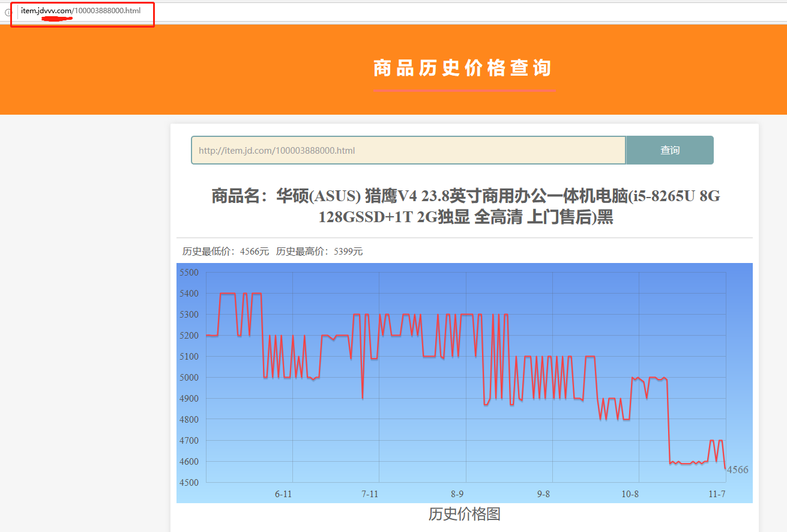
Task: Click the 4700 price label on y-axis
Action: click(188, 441)
